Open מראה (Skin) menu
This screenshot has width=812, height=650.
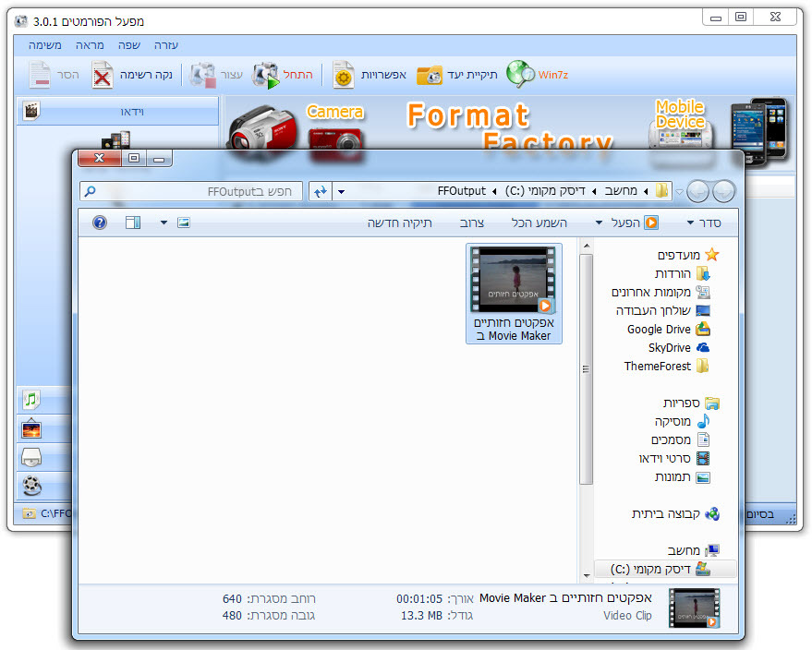tap(91, 45)
